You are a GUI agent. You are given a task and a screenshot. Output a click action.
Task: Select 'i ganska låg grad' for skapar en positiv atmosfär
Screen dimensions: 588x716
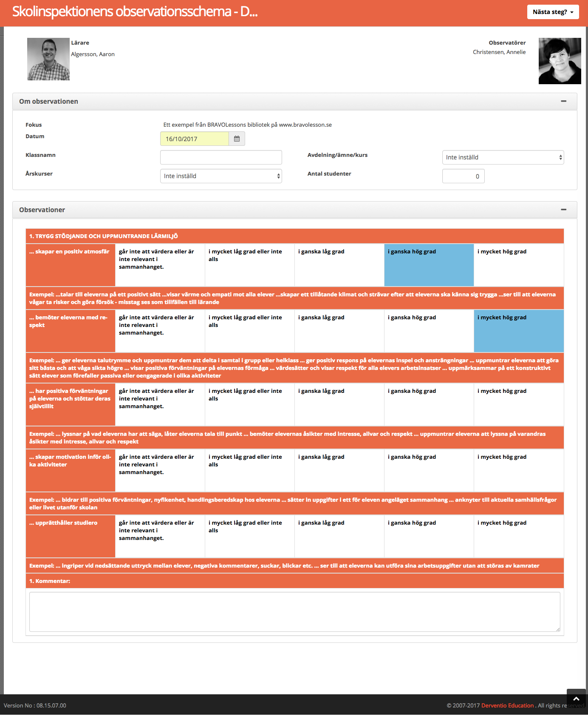[x=339, y=265]
